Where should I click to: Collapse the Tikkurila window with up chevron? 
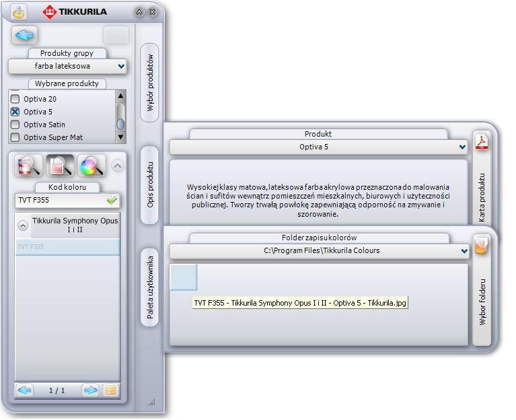(x=139, y=12)
